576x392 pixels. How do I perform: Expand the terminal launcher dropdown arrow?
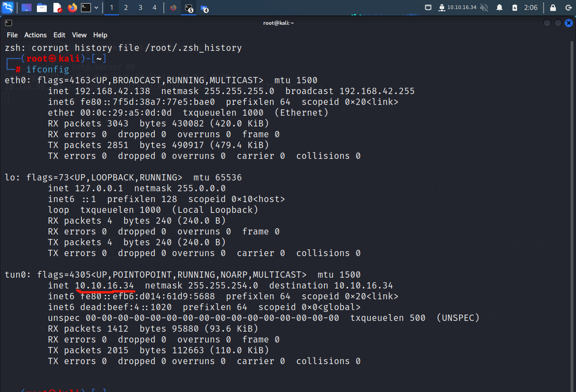click(96, 8)
